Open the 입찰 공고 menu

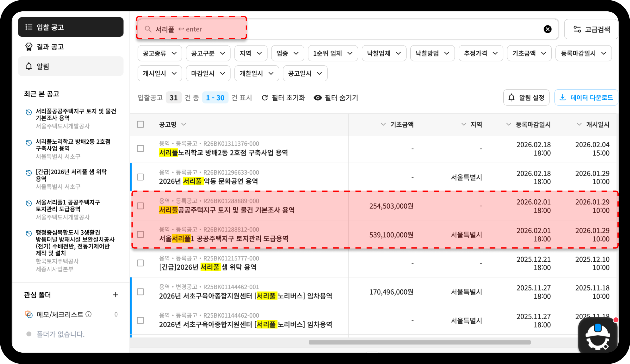point(71,27)
